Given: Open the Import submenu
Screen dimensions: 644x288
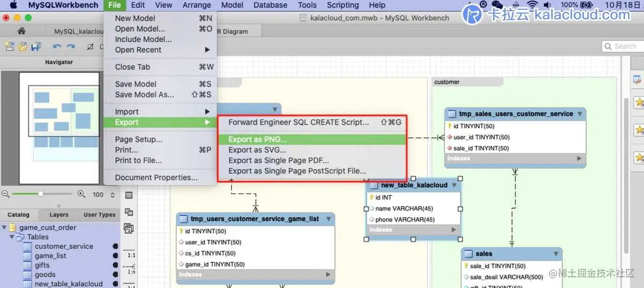Looking at the screenshot, I should point(160,112).
